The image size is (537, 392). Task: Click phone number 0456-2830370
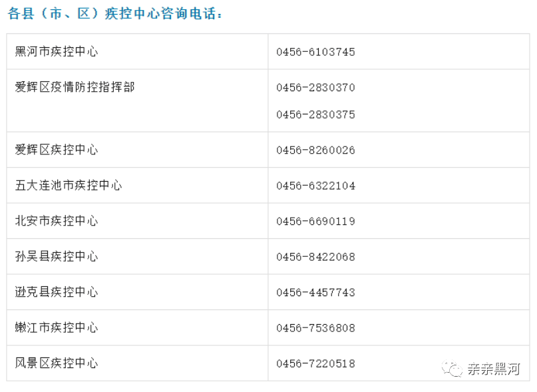click(x=315, y=88)
